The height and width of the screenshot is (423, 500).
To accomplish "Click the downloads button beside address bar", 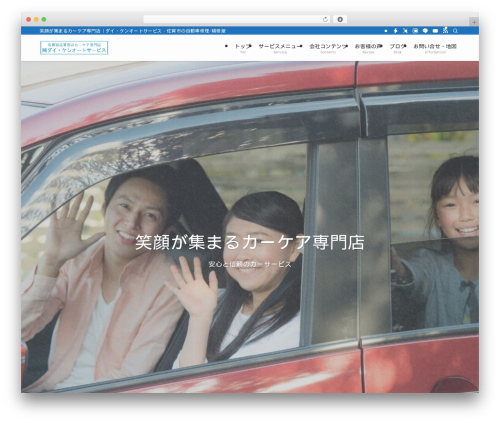I will [340, 20].
